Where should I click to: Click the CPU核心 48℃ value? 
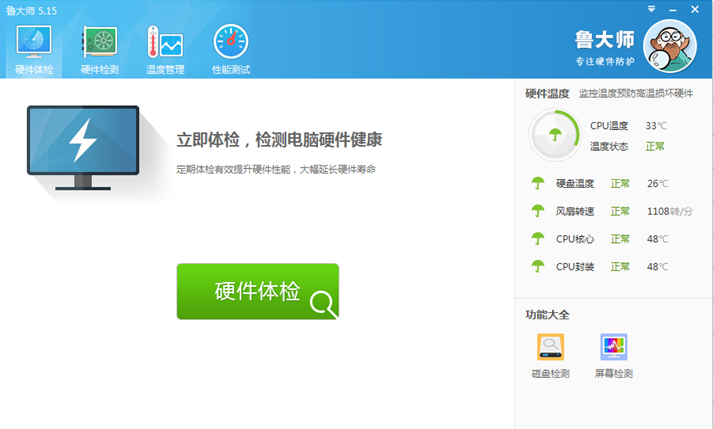coord(658,239)
